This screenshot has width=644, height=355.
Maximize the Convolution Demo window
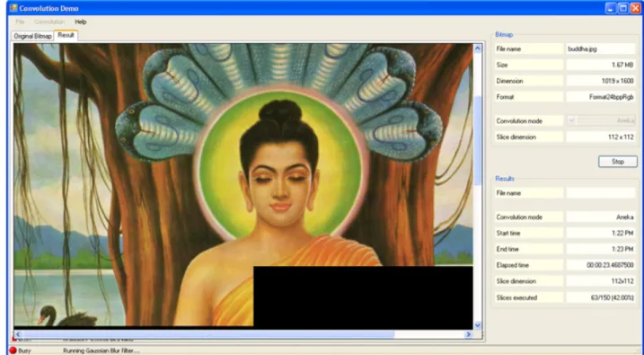pos(623,8)
